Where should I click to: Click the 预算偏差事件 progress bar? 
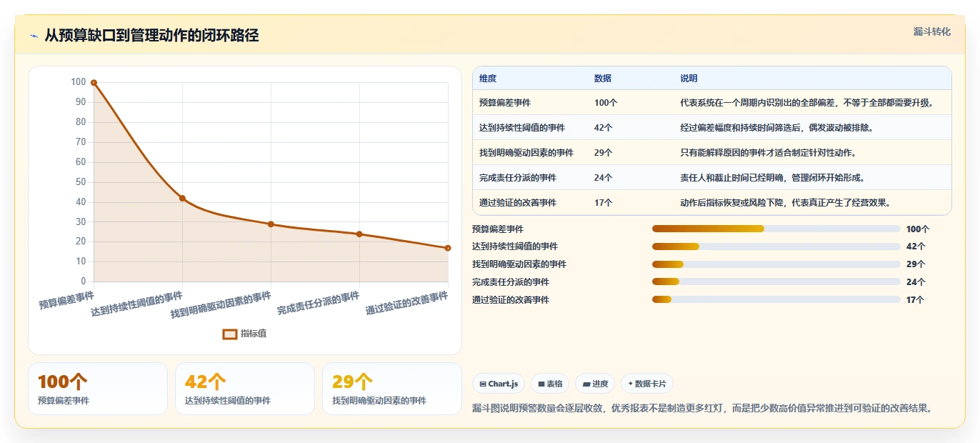[x=776, y=229]
